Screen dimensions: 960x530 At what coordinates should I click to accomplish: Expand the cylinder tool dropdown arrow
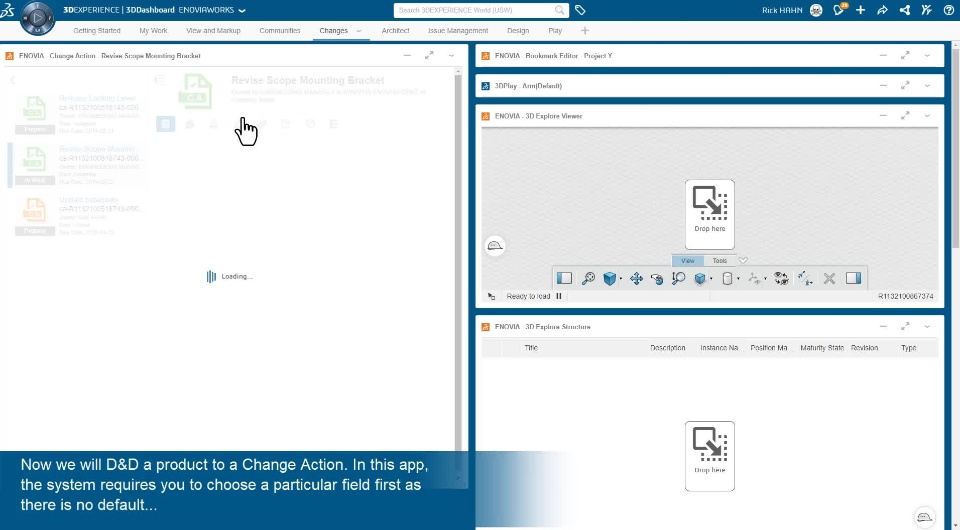[x=738, y=279]
